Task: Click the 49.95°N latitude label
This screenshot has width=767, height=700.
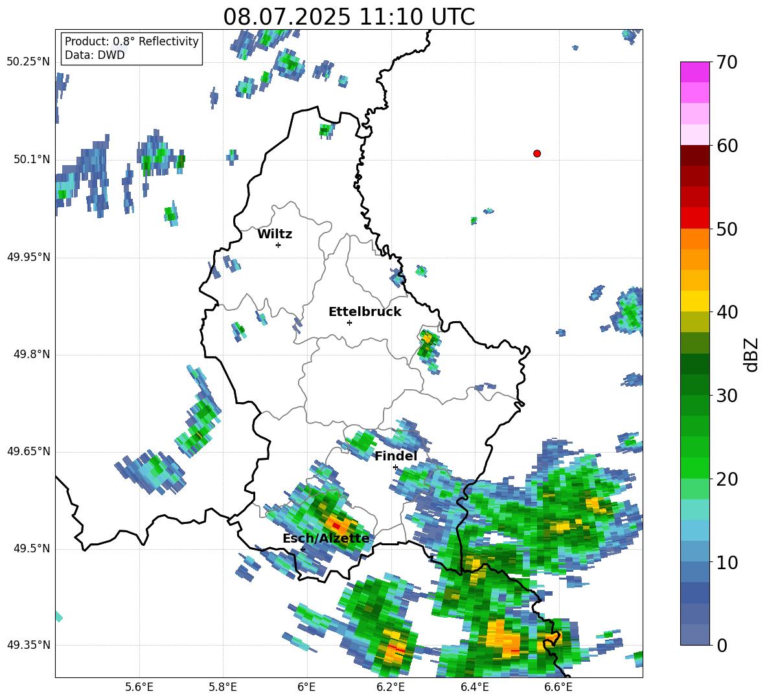Action: pos(29,257)
